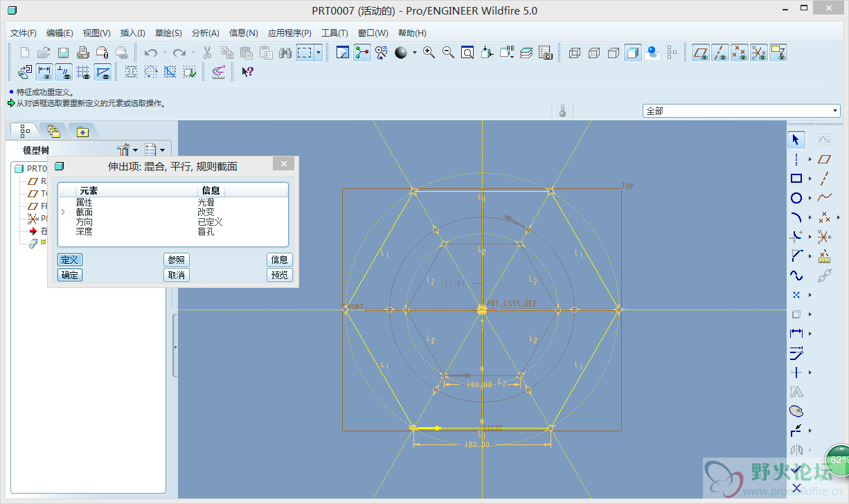Click the 信息 button

[x=280, y=260]
